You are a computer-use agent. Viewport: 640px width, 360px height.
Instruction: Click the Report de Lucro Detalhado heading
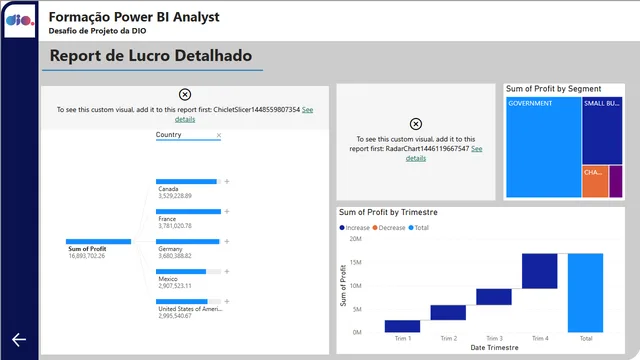[x=151, y=56]
